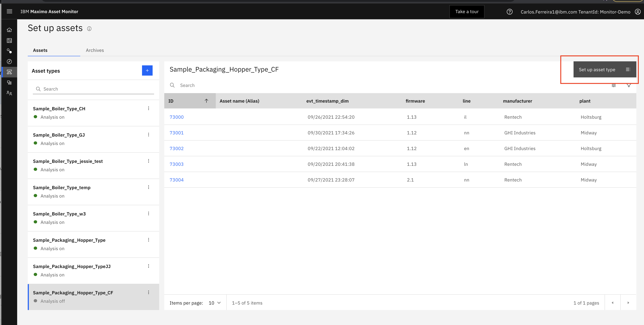Switch to the Archives tab
Viewport: 644px width, 325px height.
point(95,50)
